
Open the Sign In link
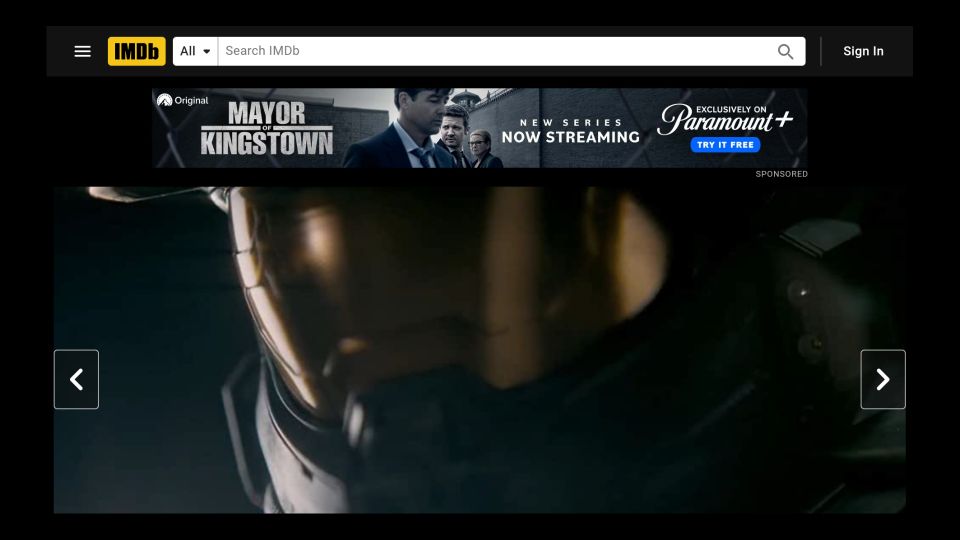pos(863,51)
